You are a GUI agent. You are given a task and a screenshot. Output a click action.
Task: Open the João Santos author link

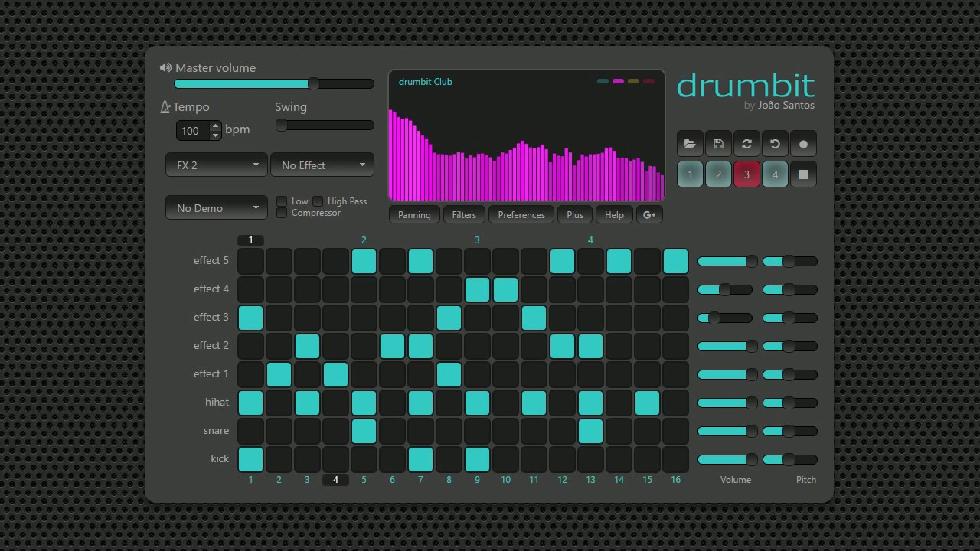(786, 106)
